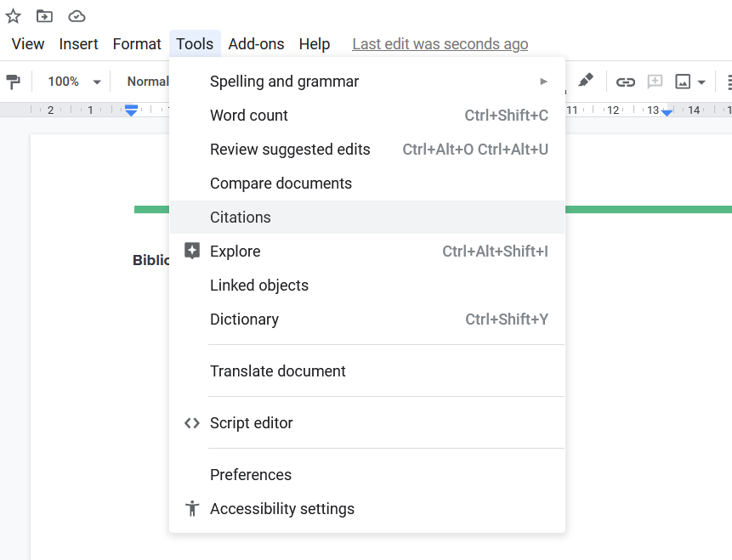Screen dimensions: 732x560
Task: Click the Explore icon in the menu
Action: (191, 251)
